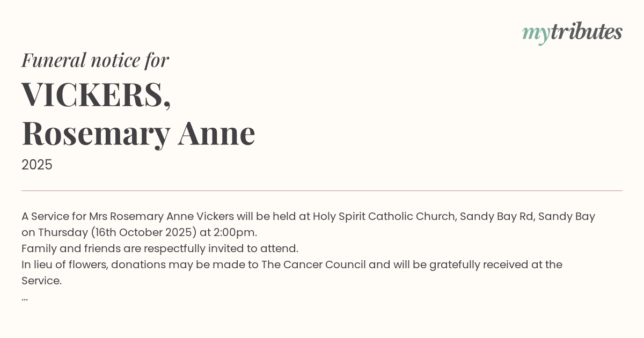Image resolution: width=644 pixels, height=338 pixels.
Task: Click the large "Rosemary Anne" title text
Action: point(138,133)
